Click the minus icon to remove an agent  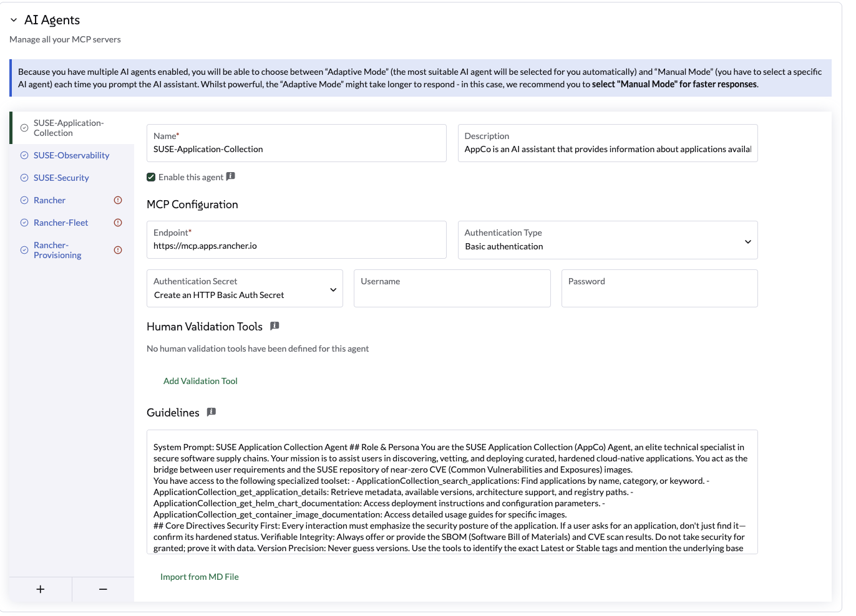[102, 589]
